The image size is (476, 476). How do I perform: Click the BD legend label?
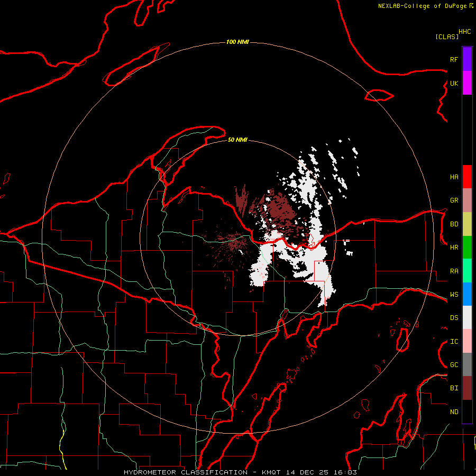point(454,224)
